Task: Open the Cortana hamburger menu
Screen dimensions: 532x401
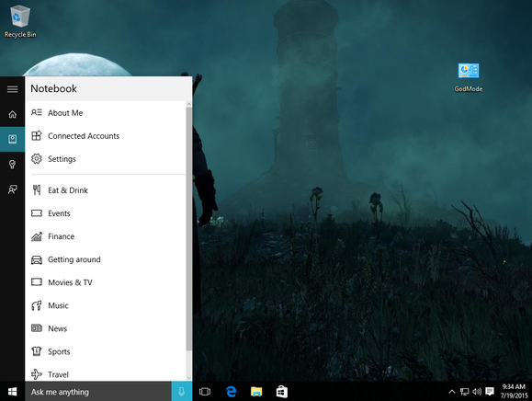Action: click(13, 89)
